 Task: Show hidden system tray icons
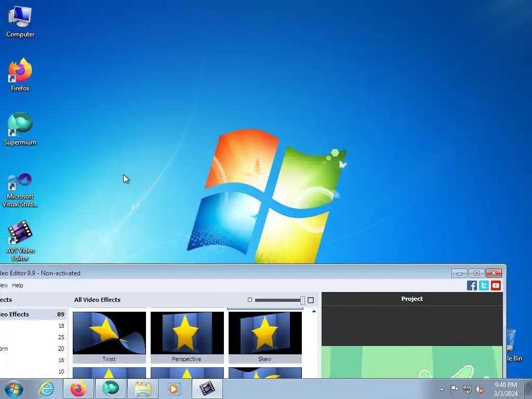coord(442,389)
